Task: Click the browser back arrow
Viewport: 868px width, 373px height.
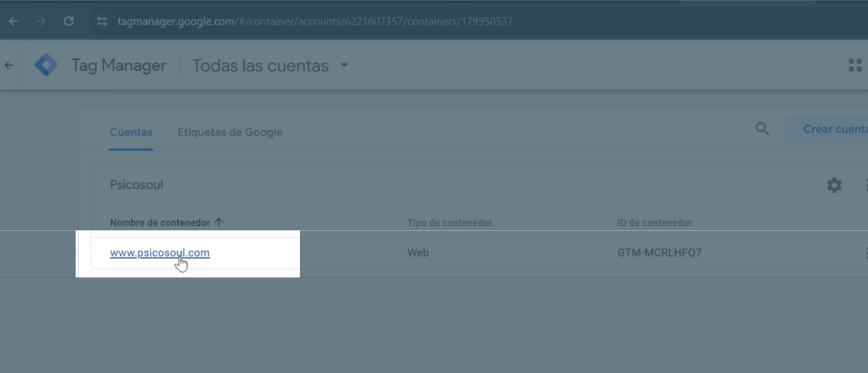Action: click(14, 21)
